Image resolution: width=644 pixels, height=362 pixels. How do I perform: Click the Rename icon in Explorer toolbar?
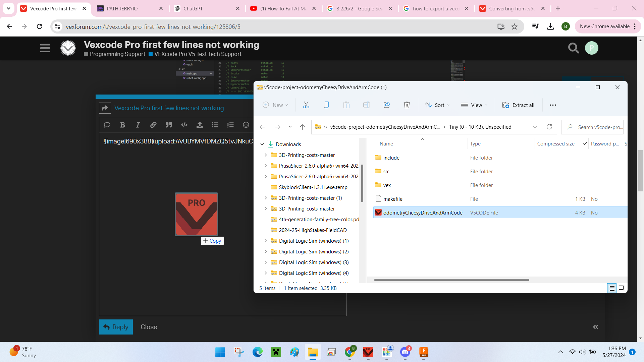click(366, 105)
